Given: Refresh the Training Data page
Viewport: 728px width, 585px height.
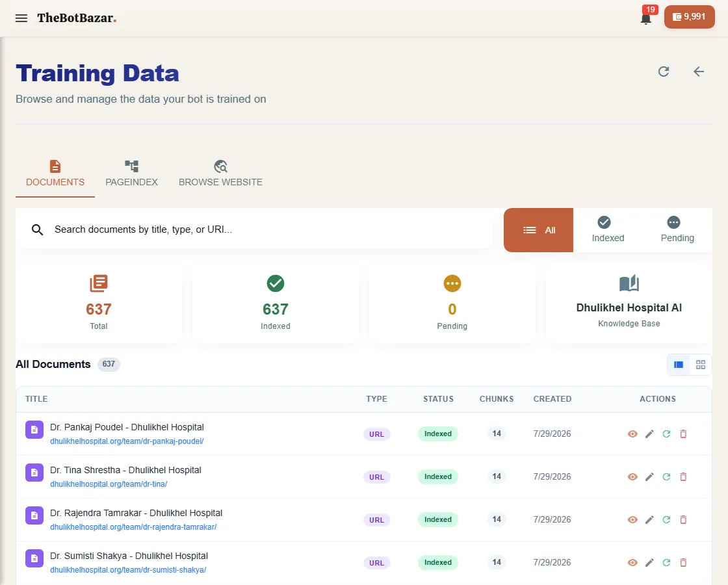Looking at the screenshot, I should (664, 71).
